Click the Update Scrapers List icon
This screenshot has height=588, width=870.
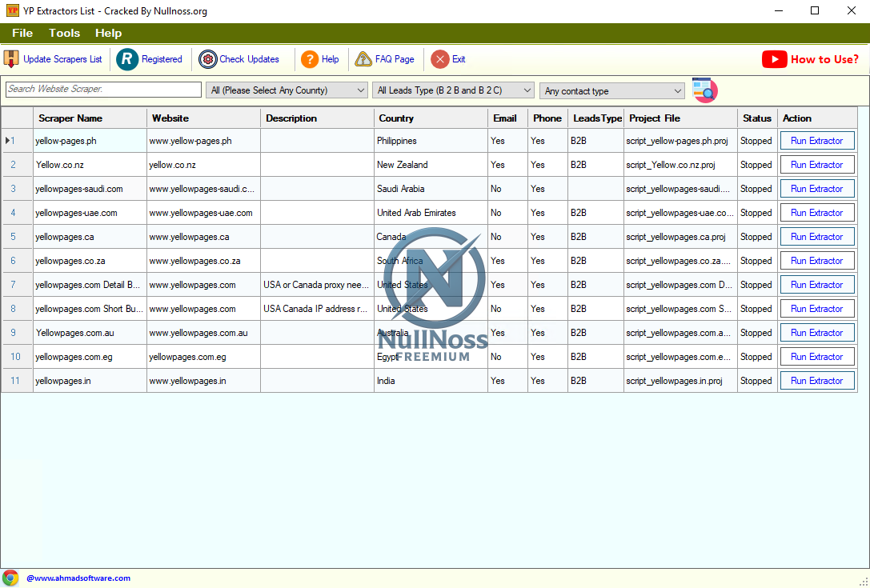point(10,58)
